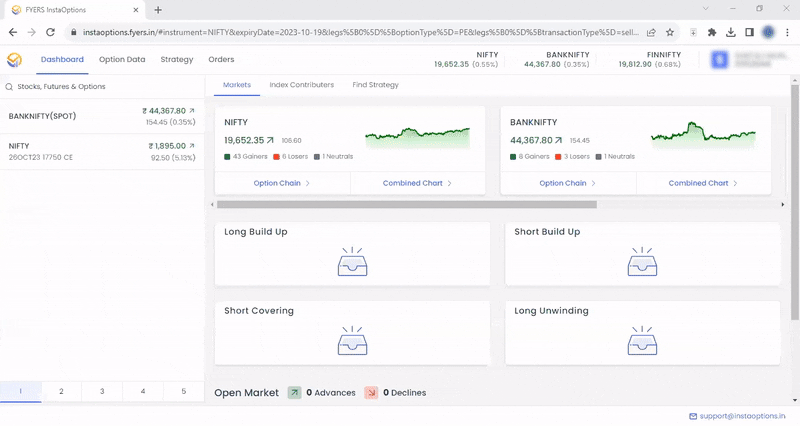Open NIFTY Option Chain
800x426 pixels.
[282, 183]
